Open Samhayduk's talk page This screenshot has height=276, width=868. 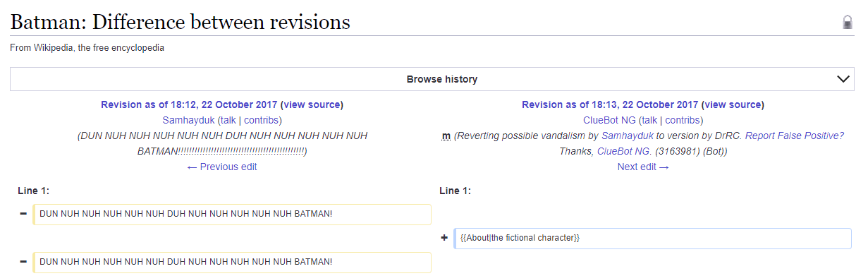click(x=228, y=120)
